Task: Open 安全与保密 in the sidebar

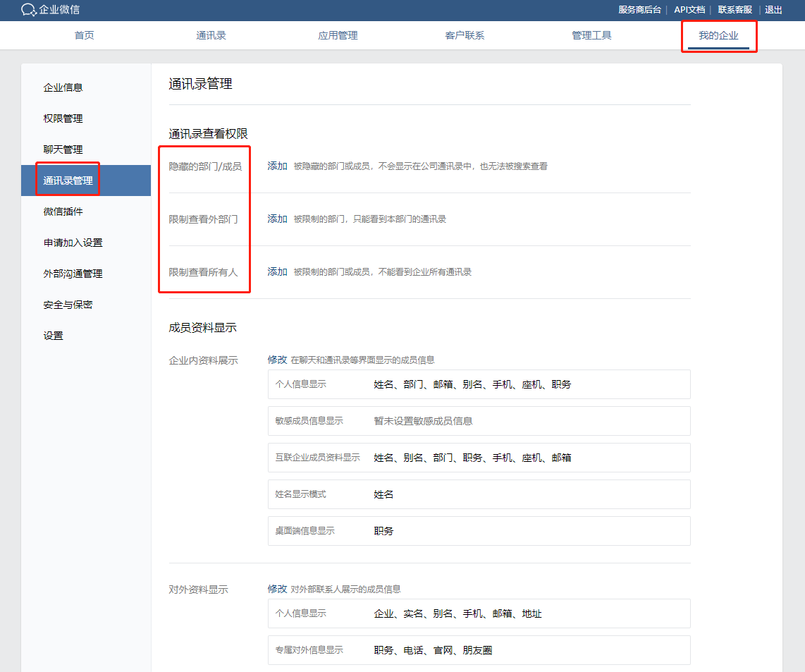Action: (68, 305)
